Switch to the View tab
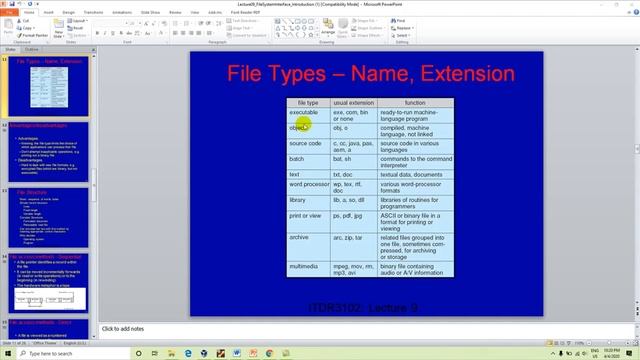Viewport: 640px width, 360px height. 195,13
